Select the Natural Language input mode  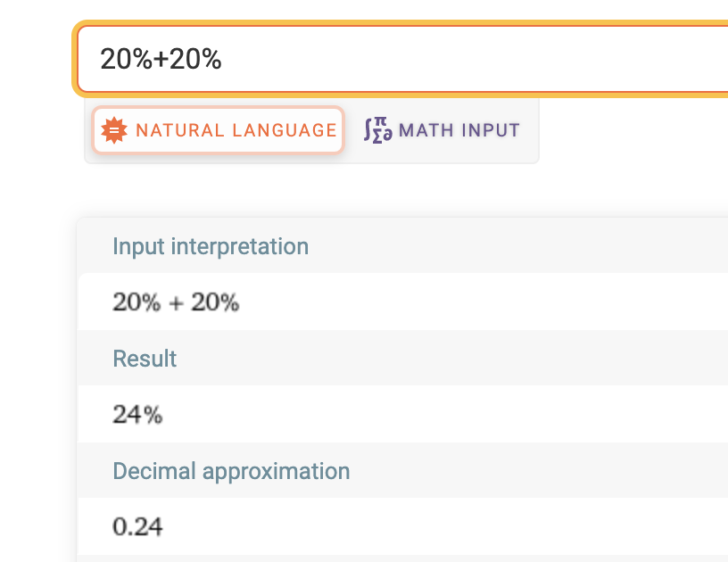pos(218,130)
